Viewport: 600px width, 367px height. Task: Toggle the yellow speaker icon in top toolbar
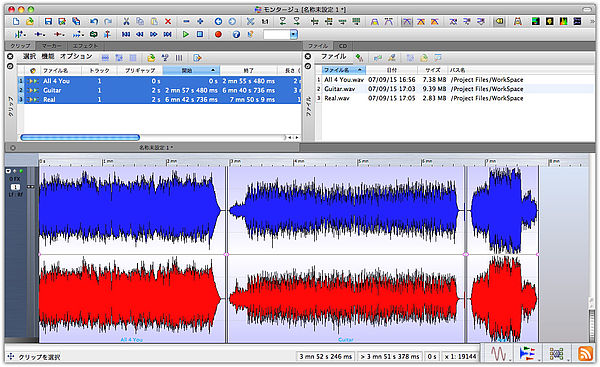(x=499, y=21)
